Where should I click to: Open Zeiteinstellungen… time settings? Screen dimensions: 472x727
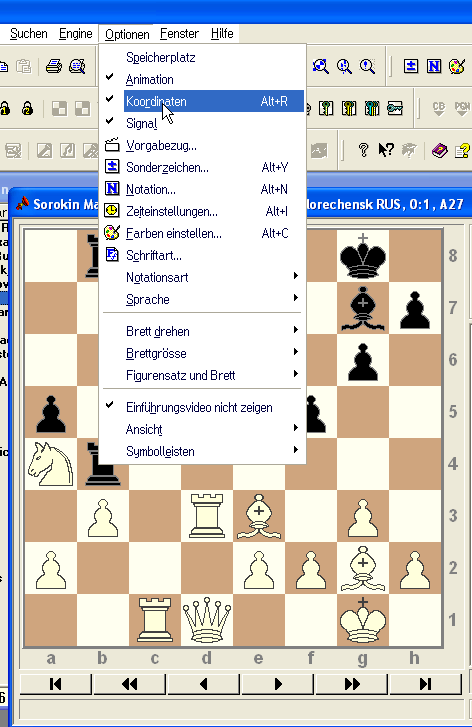[204, 211]
